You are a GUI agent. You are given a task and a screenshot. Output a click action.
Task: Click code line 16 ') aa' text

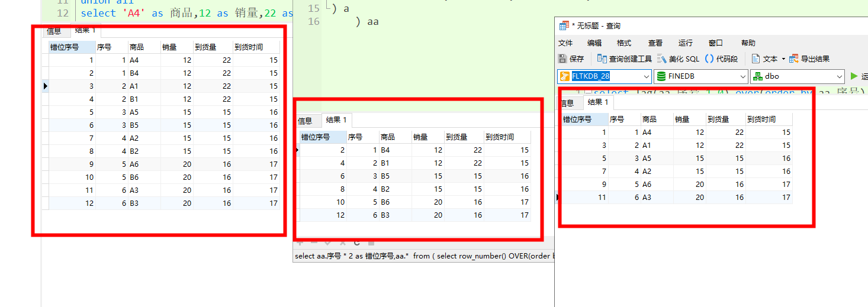point(367,22)
